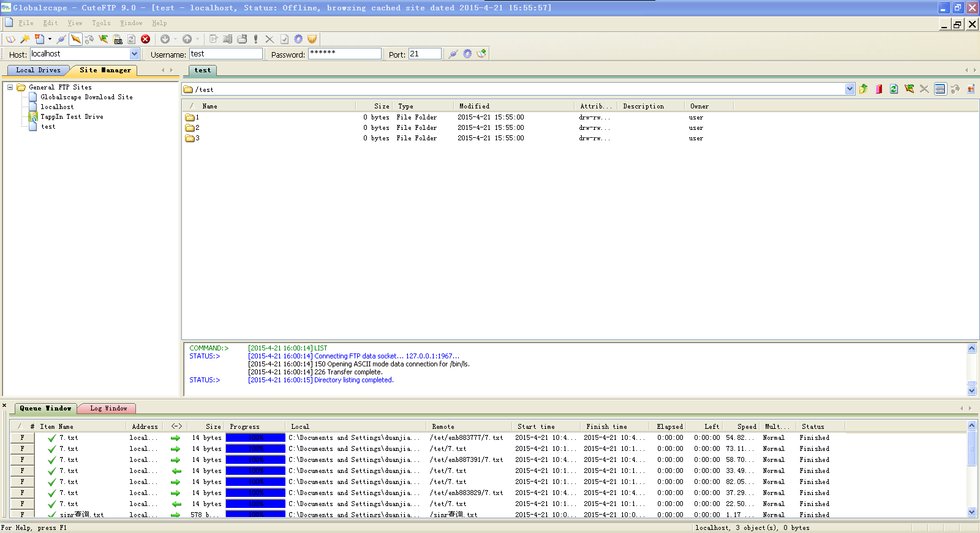Click the Quick Connect plug icon
This screenshot has width=980, height=533.
[453, 54]
